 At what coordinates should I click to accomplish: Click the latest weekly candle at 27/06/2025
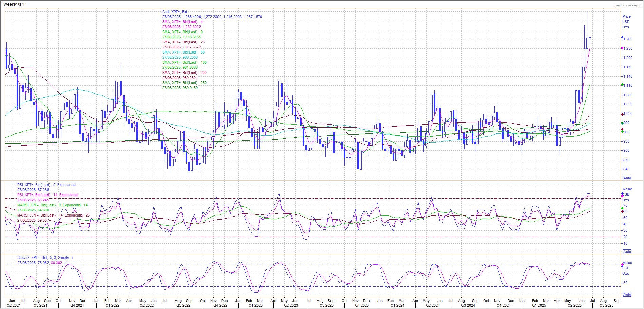(x=590, y=39)
